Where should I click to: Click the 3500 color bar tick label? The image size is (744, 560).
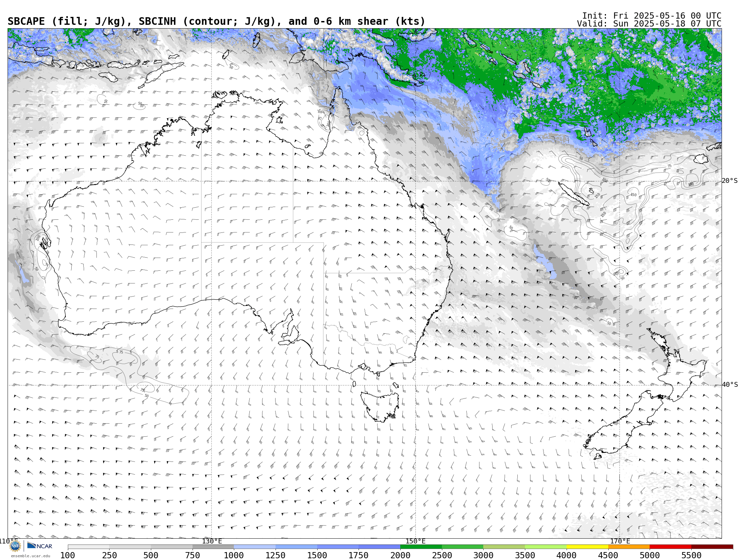point(525,555)
